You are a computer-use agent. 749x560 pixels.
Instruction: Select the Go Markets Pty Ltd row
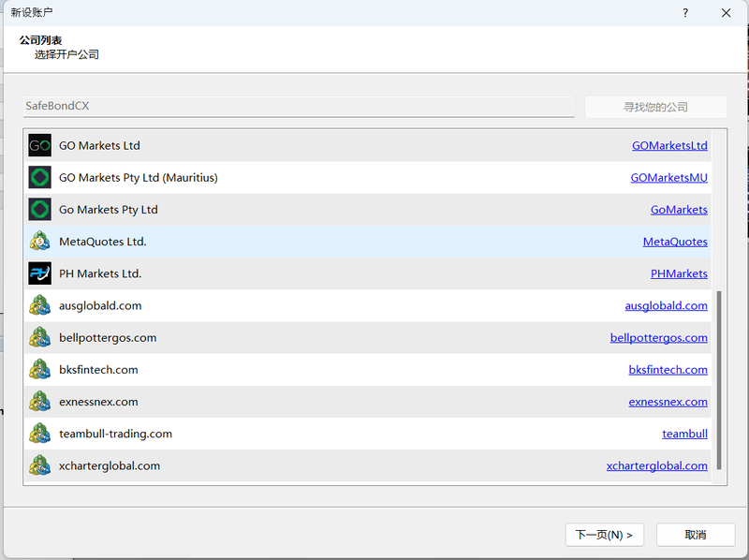367,209
